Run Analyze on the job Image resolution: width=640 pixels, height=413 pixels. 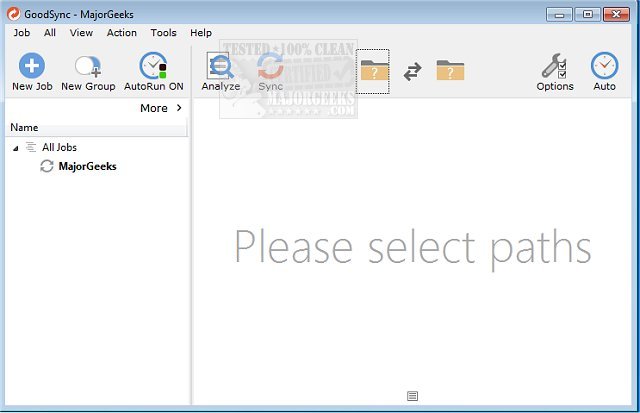coord(220,67)
